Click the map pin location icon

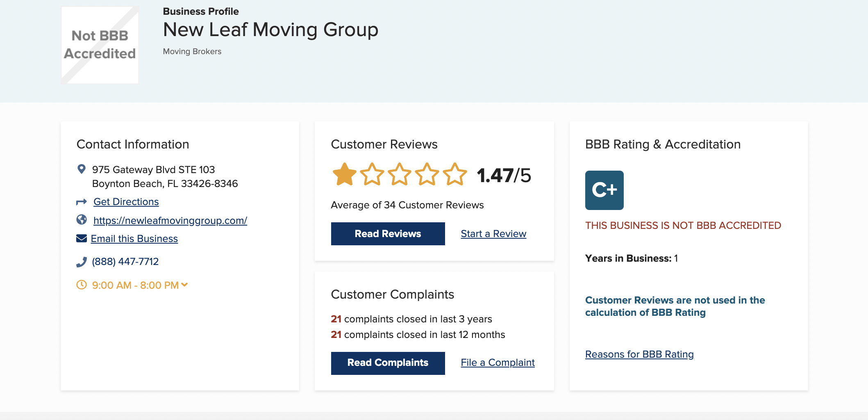(82, 169)
